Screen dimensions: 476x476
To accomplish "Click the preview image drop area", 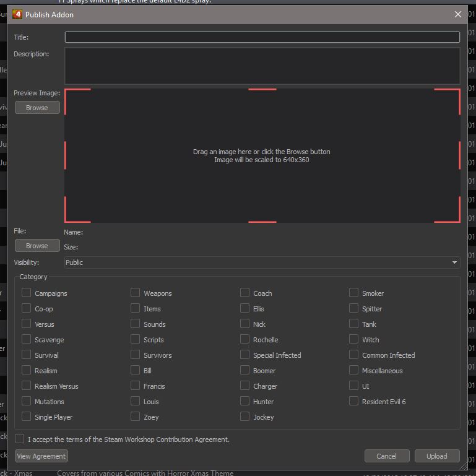I will [x=262, y=155].
